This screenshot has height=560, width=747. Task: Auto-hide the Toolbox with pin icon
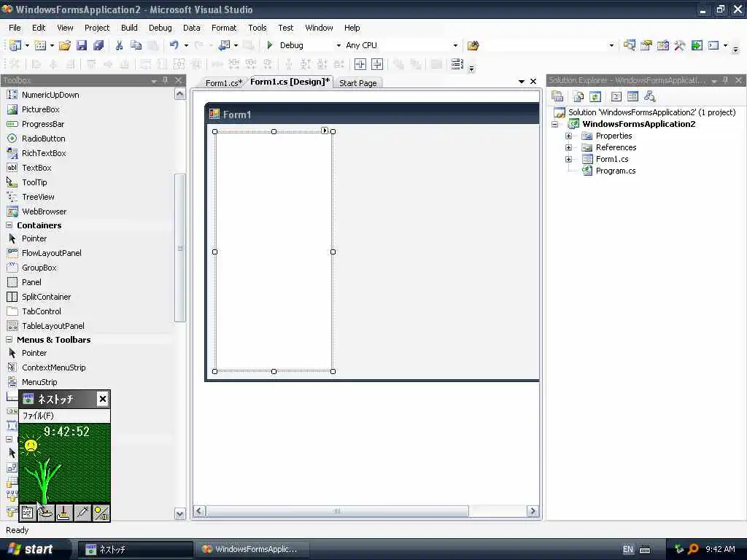[166, 80]
